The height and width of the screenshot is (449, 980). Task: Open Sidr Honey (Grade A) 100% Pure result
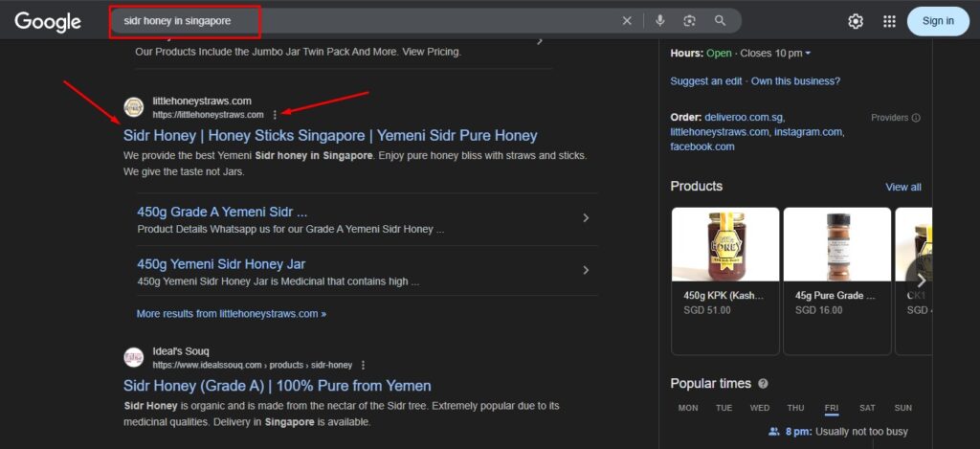[277, 385]
